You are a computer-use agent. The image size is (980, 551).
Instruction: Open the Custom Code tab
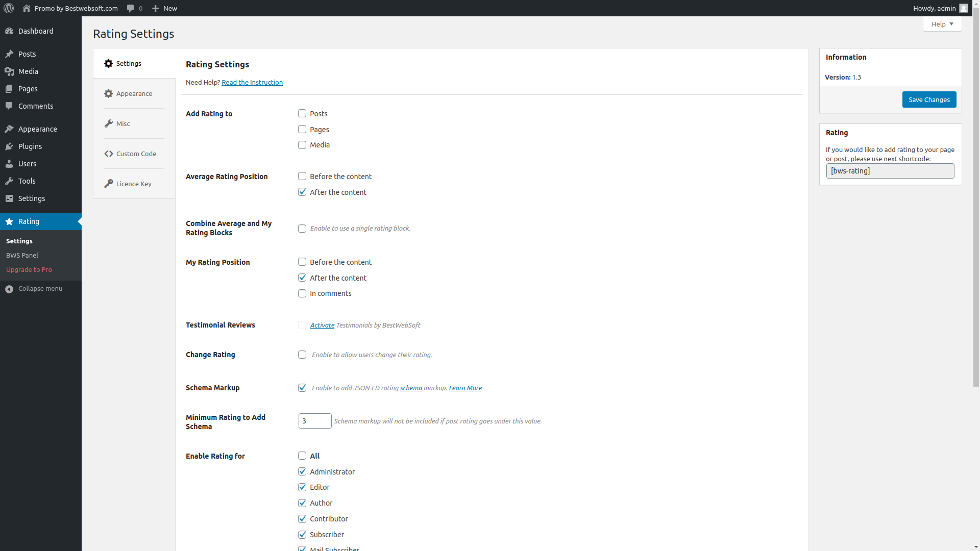pyautogui.click(x=134, y=154)
